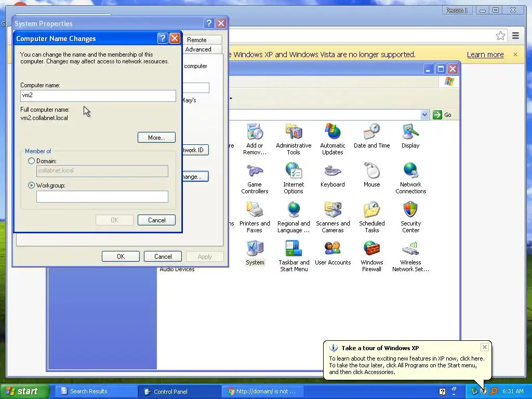This screenshot has width=532, height=399.
Task: Expand the Control Panel address dropdown
Action: point(424,115)
